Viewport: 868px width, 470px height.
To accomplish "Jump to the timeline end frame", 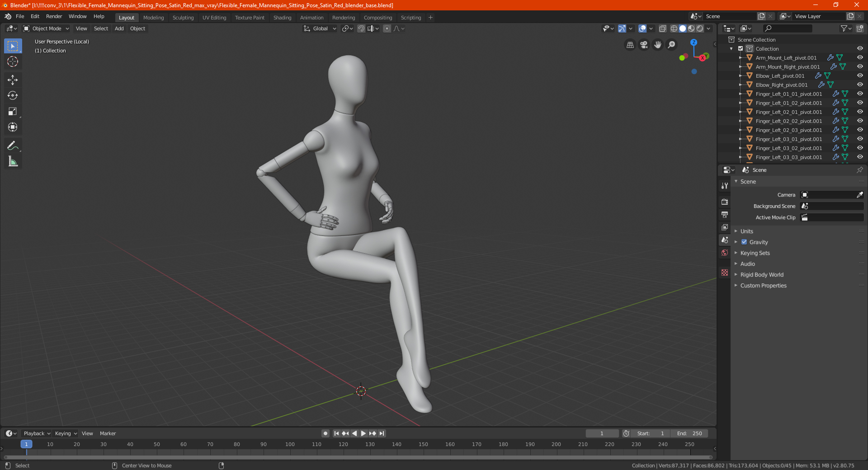I will point(382,433).
